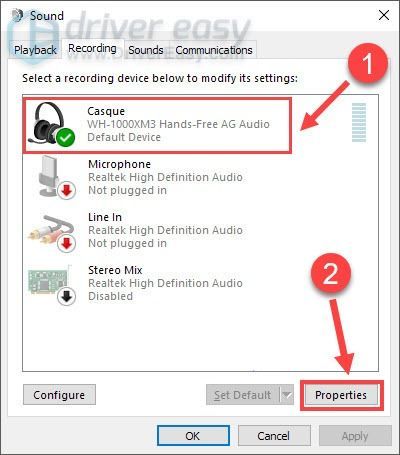This screenshot has width=400, height=455.
Task: Click the Casque headset device icon
Action: point(51,124)
